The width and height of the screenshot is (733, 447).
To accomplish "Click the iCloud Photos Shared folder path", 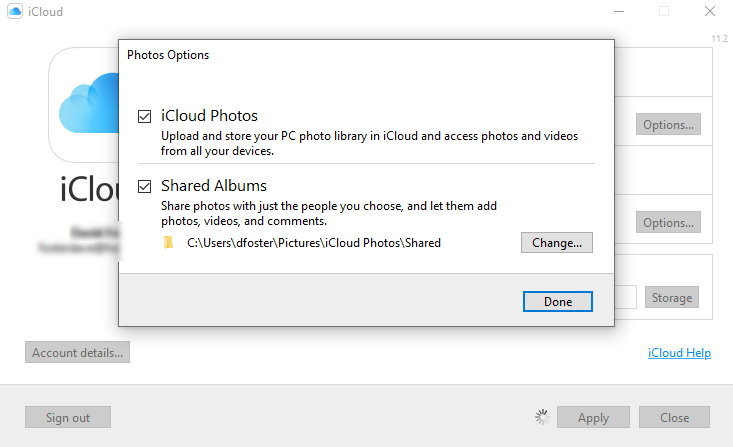I will click(x=313, y=242).
